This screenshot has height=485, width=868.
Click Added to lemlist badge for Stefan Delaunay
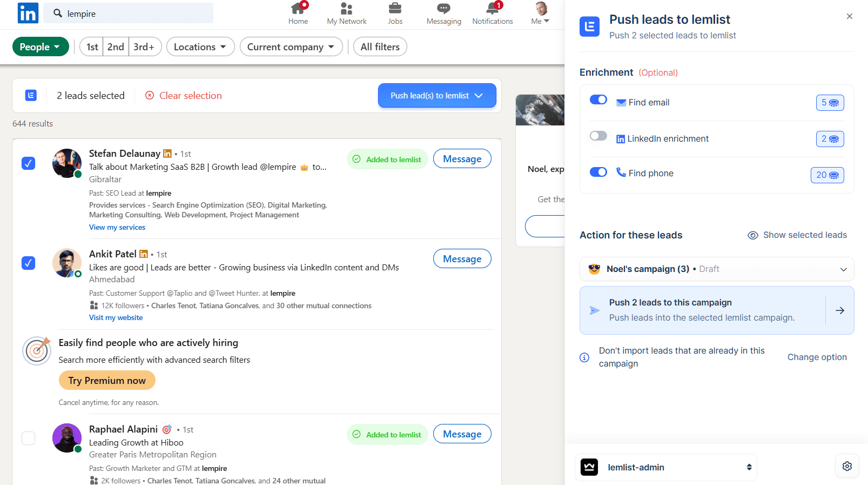[x=387, y=160]
